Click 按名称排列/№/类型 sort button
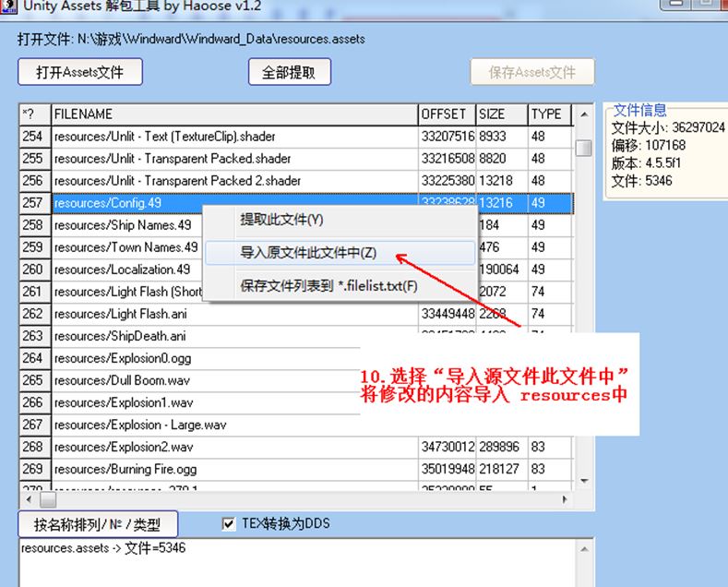This screenshot has width=728, height=587. pyautogui.click(x=97, y=525)
